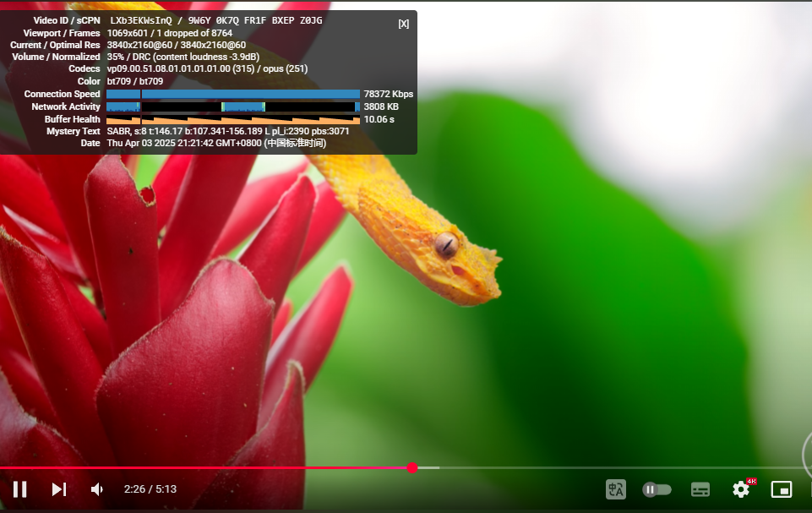
Task: Click the Buffer Health graph
Action: pyautogui.click(x=233, y=119)
